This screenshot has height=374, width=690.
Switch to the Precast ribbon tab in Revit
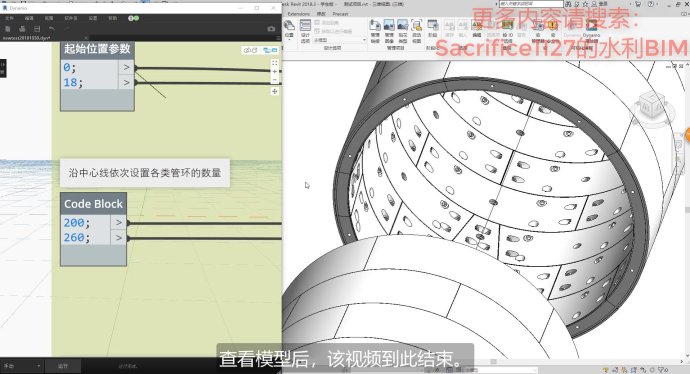tap(340, 14)
